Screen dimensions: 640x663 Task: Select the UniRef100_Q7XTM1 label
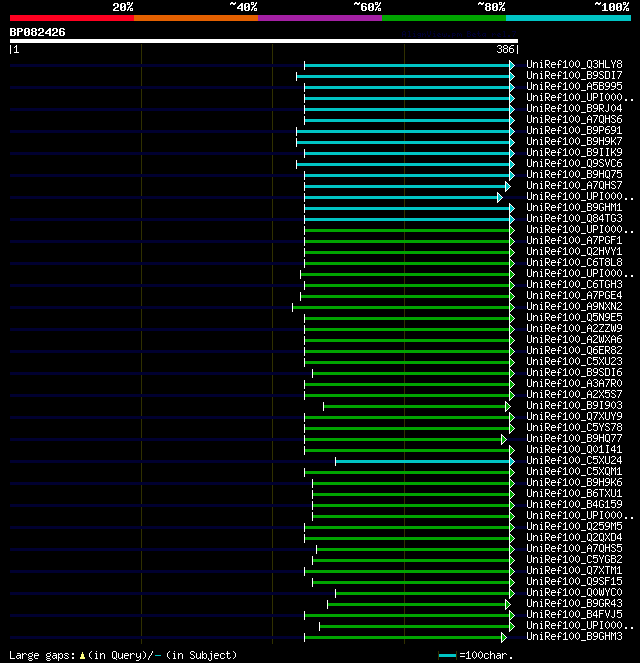[574, 570]
